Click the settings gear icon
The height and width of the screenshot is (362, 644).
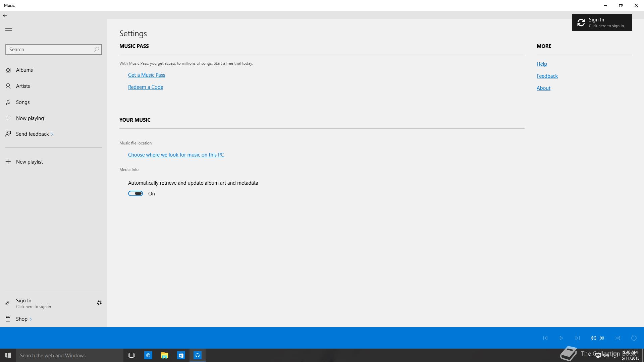click(99, 303)
